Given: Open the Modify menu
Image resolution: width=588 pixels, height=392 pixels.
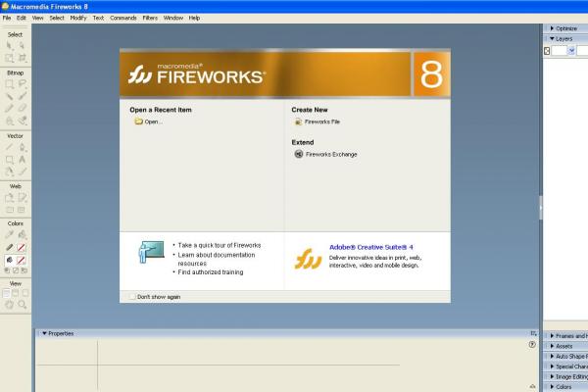Looking at the screenshot, I should click(x=78, y=18).
